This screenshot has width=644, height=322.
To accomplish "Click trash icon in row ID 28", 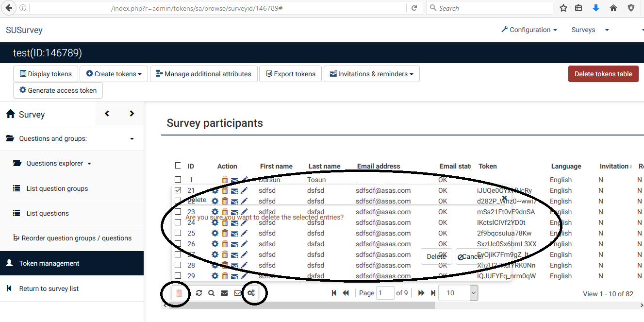I will pos(225,265).
